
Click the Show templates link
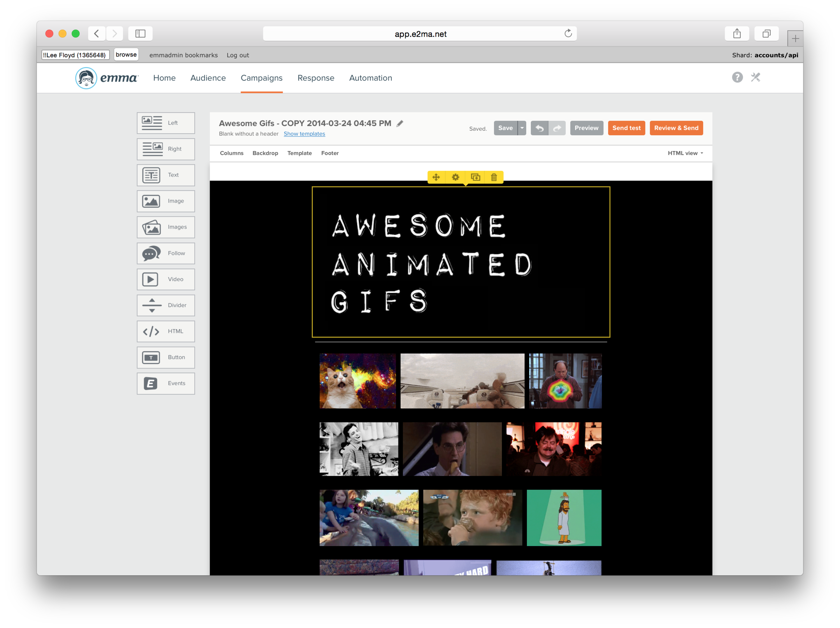304,134
